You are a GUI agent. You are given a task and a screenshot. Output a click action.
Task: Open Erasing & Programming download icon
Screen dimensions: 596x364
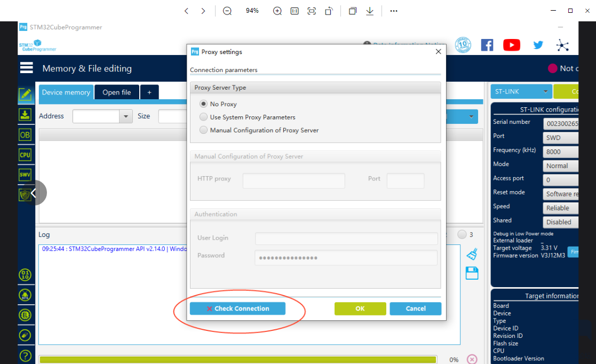tap(25, 115)
